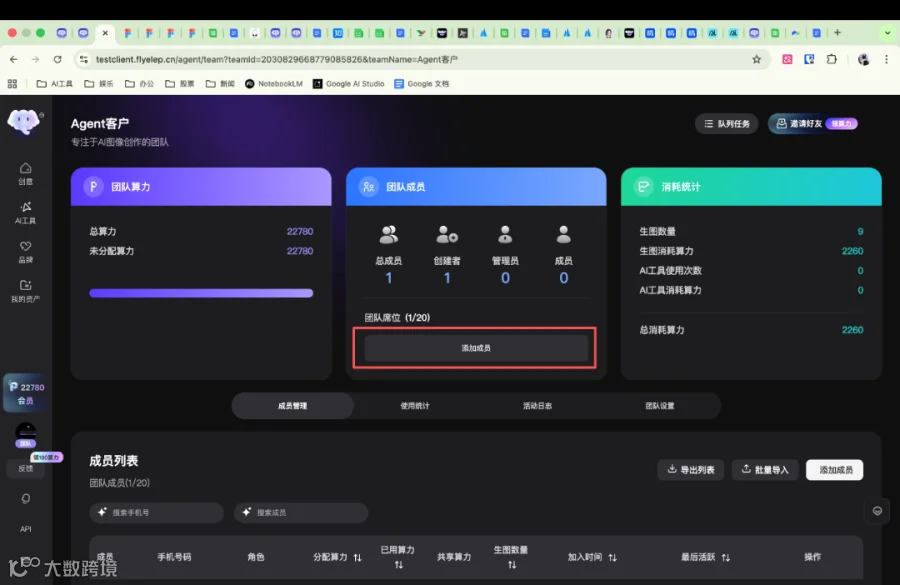Switch to the 使用统计 tab

coord(415,406)
